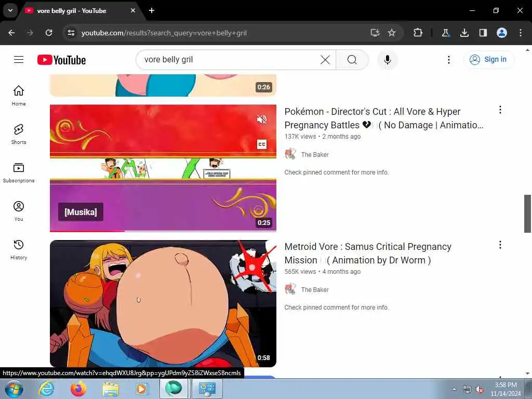Go back with the browser back arrow

11,33
